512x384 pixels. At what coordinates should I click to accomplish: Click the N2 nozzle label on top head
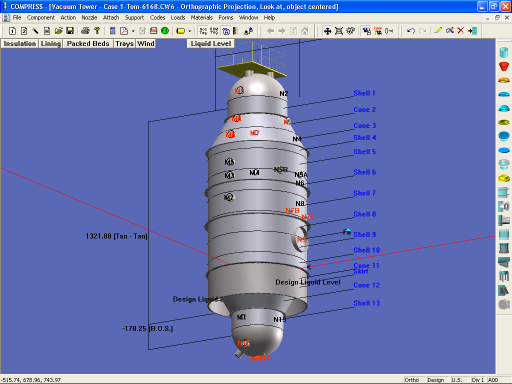click(284, 94)
